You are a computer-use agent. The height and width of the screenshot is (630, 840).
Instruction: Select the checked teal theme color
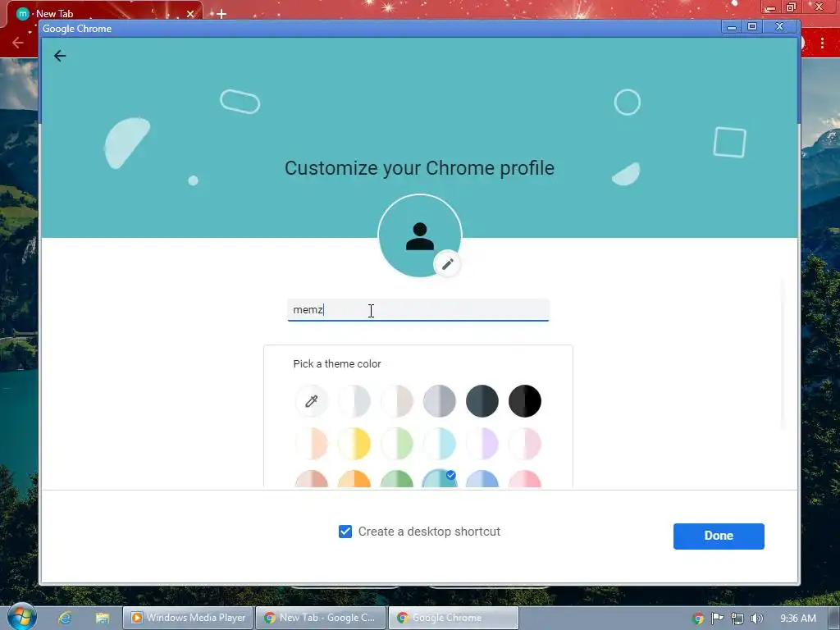coord(440,479)
